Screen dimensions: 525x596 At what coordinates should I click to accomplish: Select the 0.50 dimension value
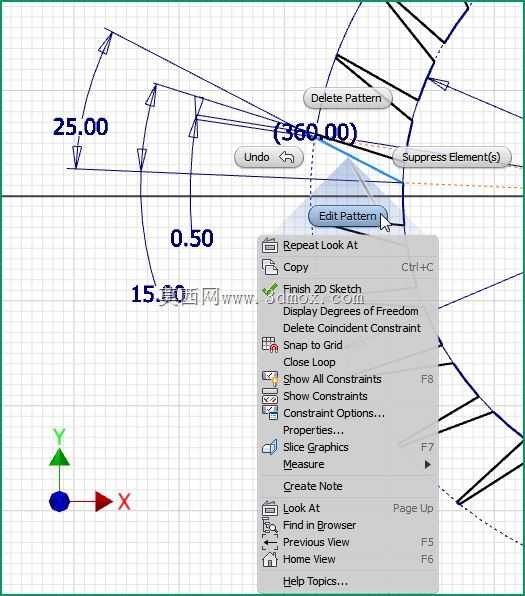click(x=192, y=238)
